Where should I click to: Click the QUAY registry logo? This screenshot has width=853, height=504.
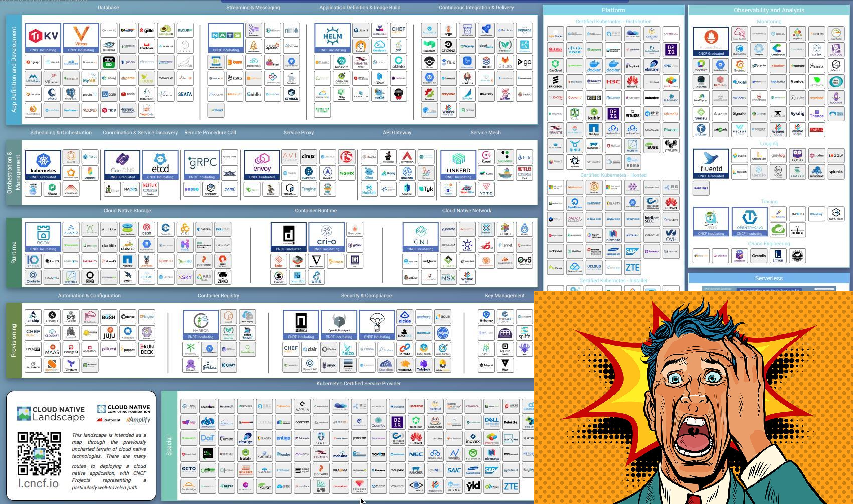(228, 365)
